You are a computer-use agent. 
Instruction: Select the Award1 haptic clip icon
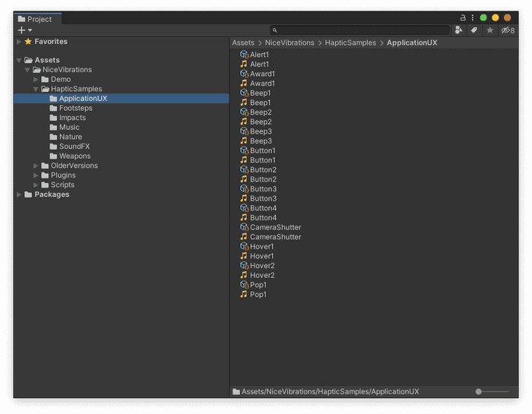click(244, 74)
